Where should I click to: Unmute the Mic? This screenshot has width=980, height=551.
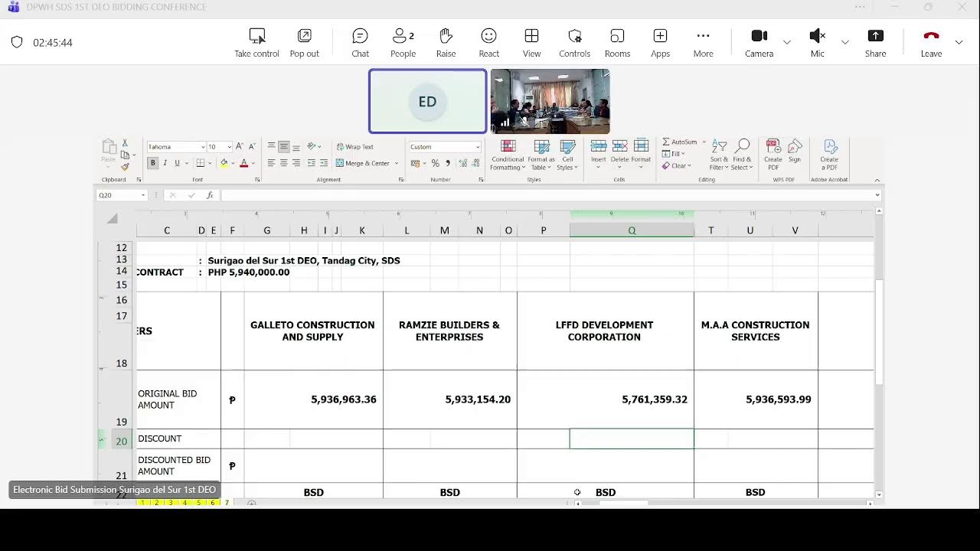[x=817, y=43]
